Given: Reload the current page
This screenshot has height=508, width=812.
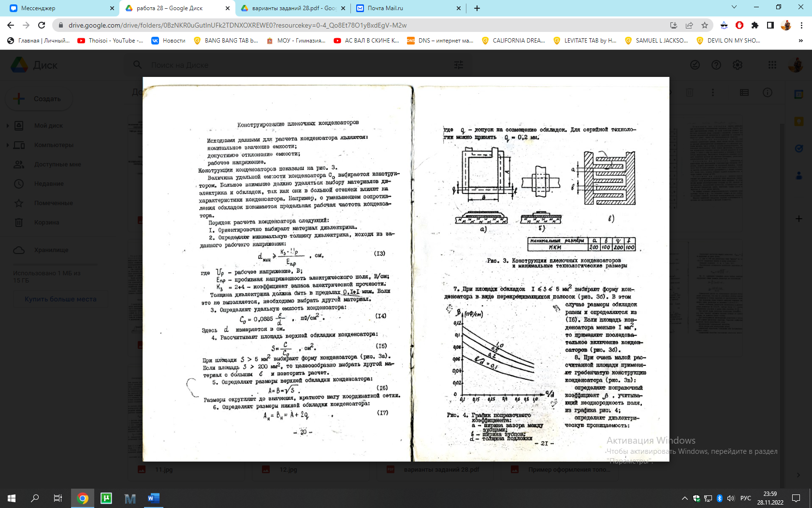Looking at the screenshot, I should click(42, 25).
